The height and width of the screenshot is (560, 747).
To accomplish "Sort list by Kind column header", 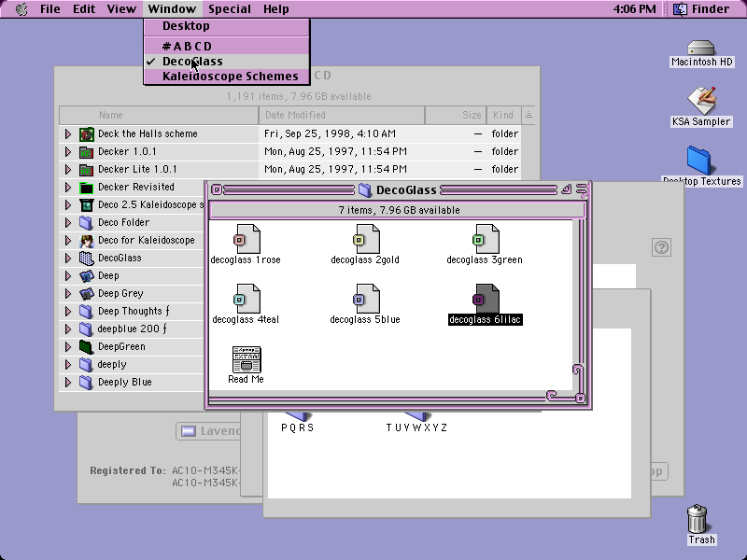I will click(x=503, y=115).
